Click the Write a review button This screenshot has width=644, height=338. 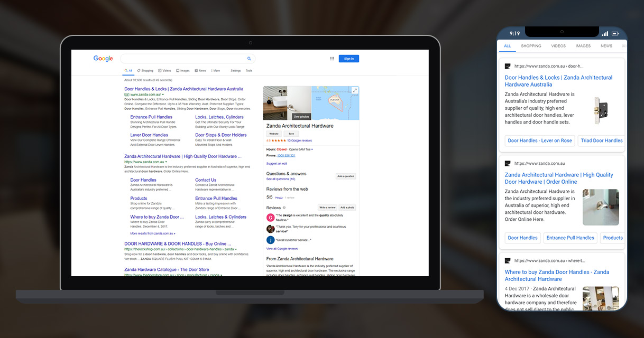point(327,208)
